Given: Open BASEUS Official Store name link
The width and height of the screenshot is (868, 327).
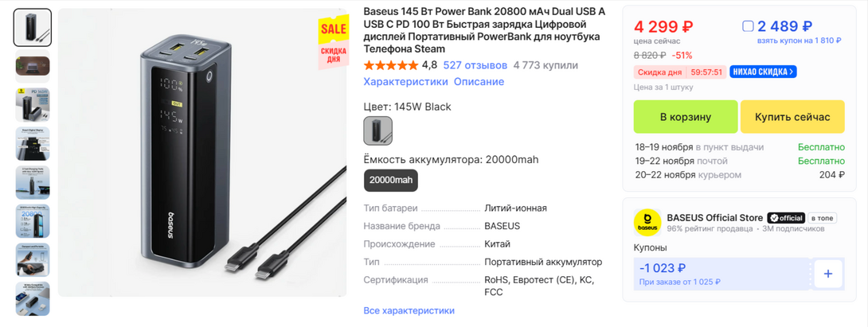Looking at the screenshot, I should [x=714, y=218].
